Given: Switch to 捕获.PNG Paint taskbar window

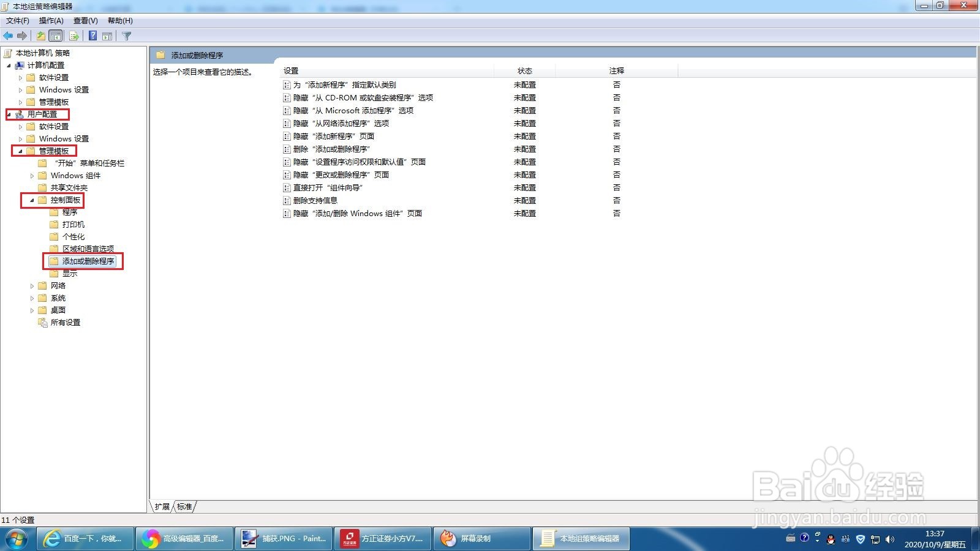Looking at the screenshot, I should (284, 539).
